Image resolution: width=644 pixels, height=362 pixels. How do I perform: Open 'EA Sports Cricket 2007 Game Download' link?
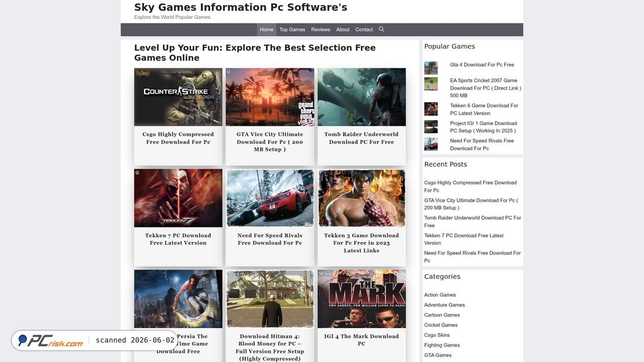point(485,88)
